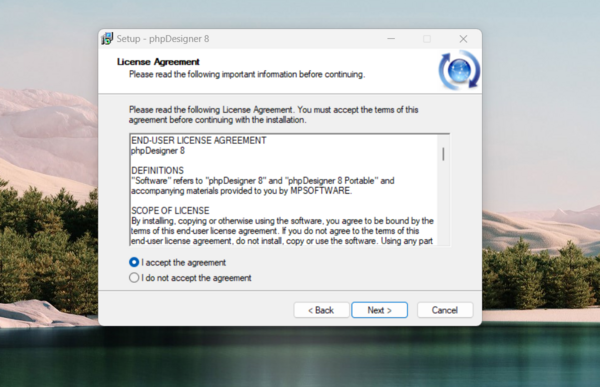Click the bold "License Agreement" page heading
600x387 pixels.
(158, 62)
